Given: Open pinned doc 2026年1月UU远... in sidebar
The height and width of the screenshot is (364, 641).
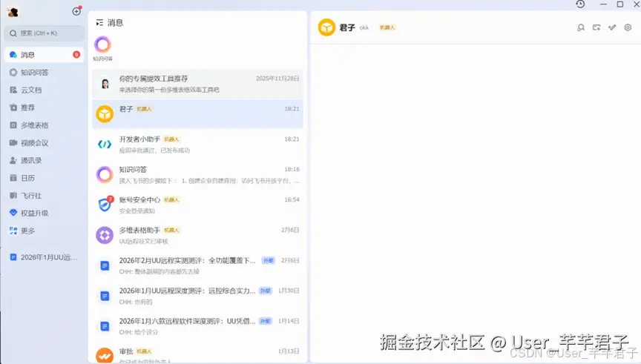Looking at the screenshot, I should pos(45,257).
